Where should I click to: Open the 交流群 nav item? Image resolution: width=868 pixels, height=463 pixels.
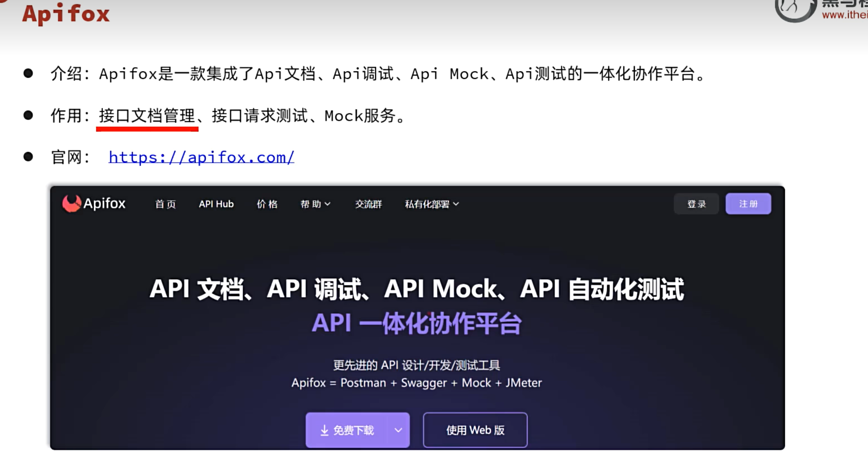(368, 204)
